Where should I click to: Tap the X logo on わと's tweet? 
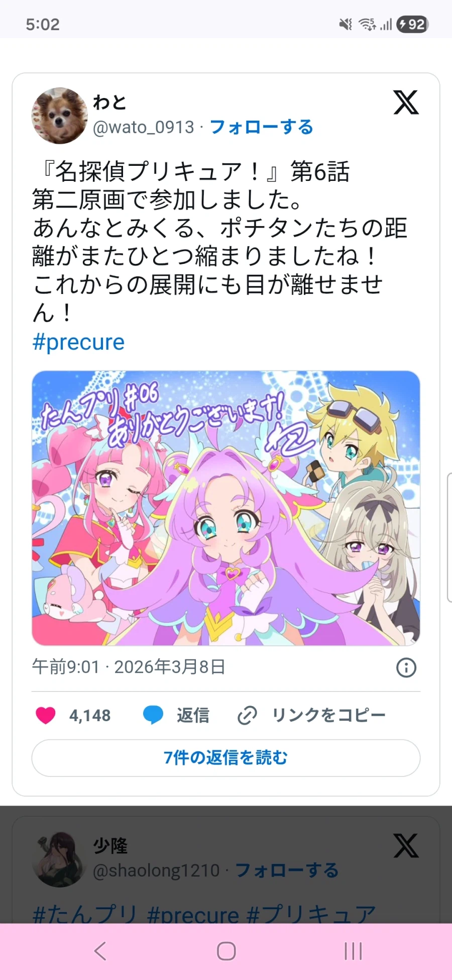click(x=406, y=103)
